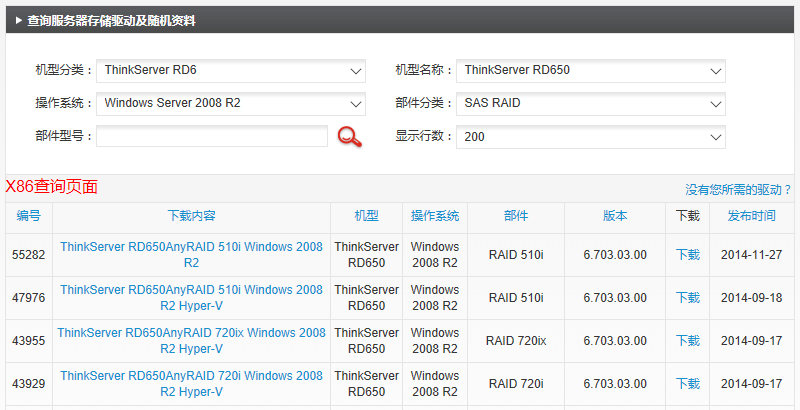Select the RAID 720ix component cell
Screen dimensions: 800x410
(x=516, y=340)
